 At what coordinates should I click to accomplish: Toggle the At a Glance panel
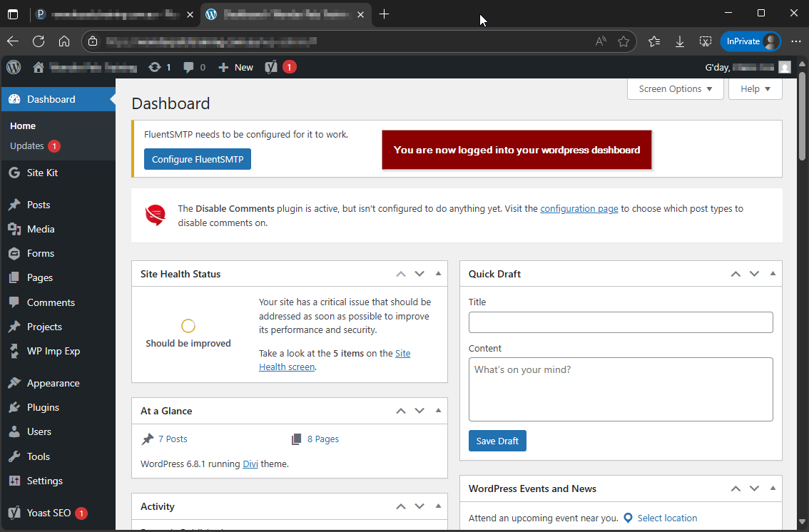(438, 411)
